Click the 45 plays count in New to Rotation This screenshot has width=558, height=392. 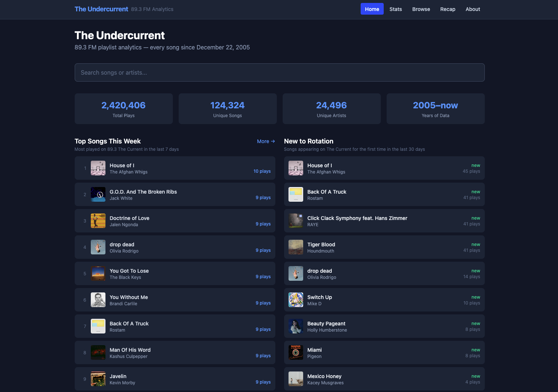(x=472, y=171)
